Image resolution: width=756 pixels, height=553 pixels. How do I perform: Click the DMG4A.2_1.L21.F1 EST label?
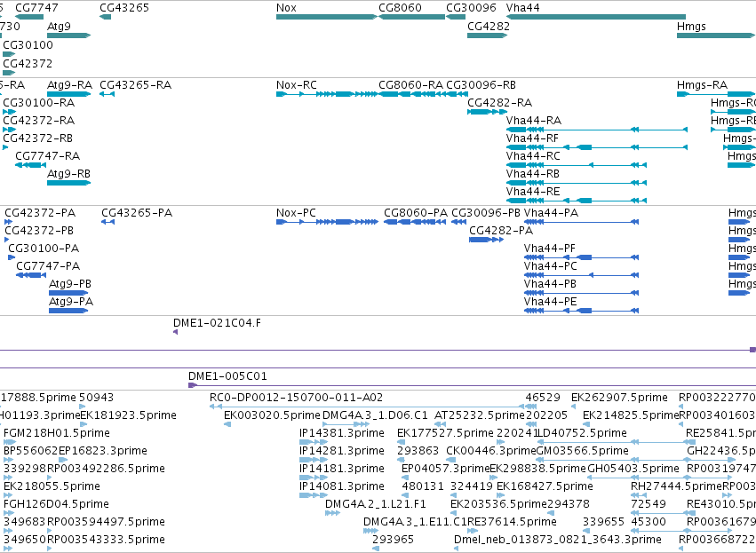(x=376, y=504)
